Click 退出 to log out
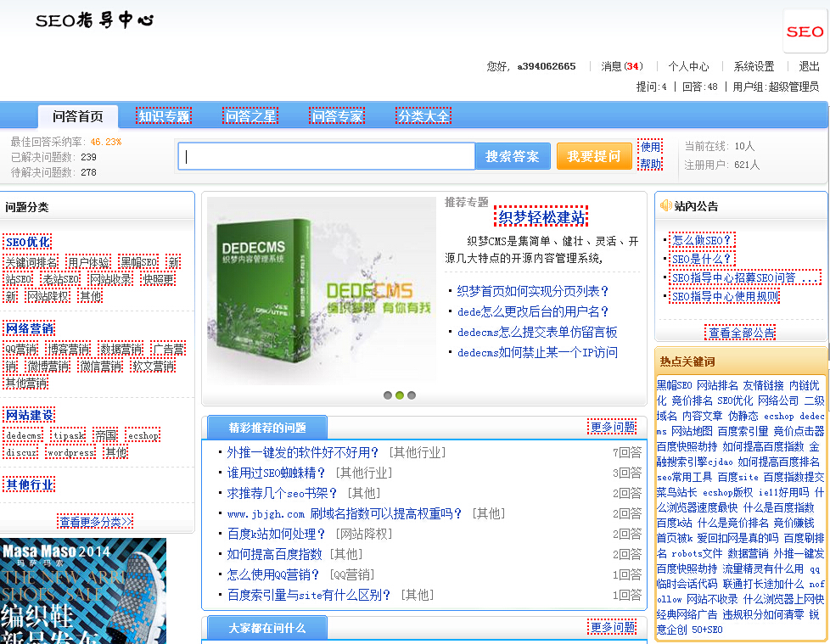This screenshot has height=644, width=830. tap(809, 66)
